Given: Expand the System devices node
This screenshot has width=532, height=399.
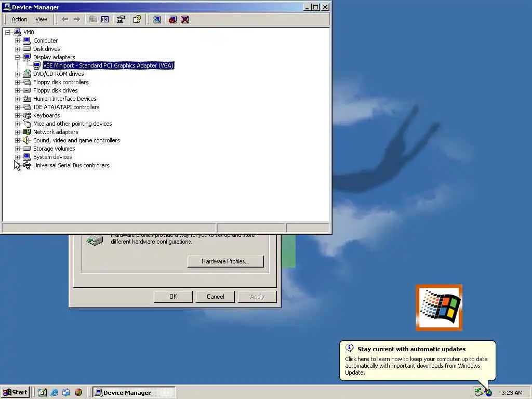Looking at the screenshot, I should click(x=17, y=157).
